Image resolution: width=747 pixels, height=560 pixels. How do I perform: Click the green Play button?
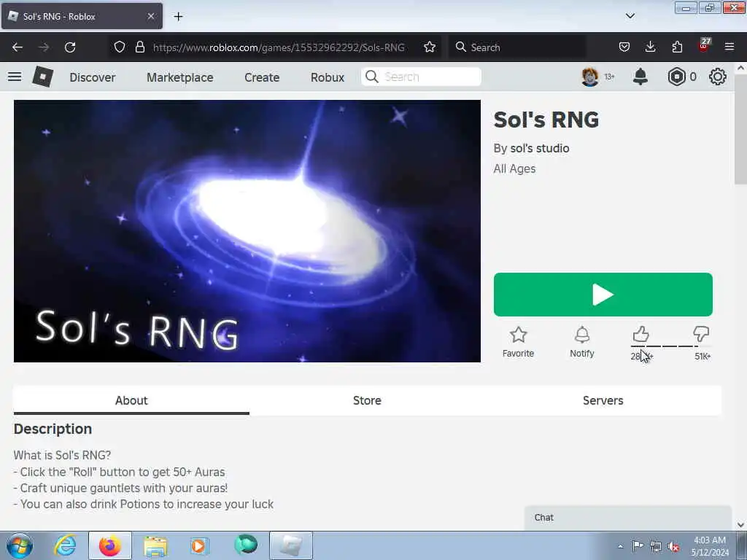pos(603,295)
